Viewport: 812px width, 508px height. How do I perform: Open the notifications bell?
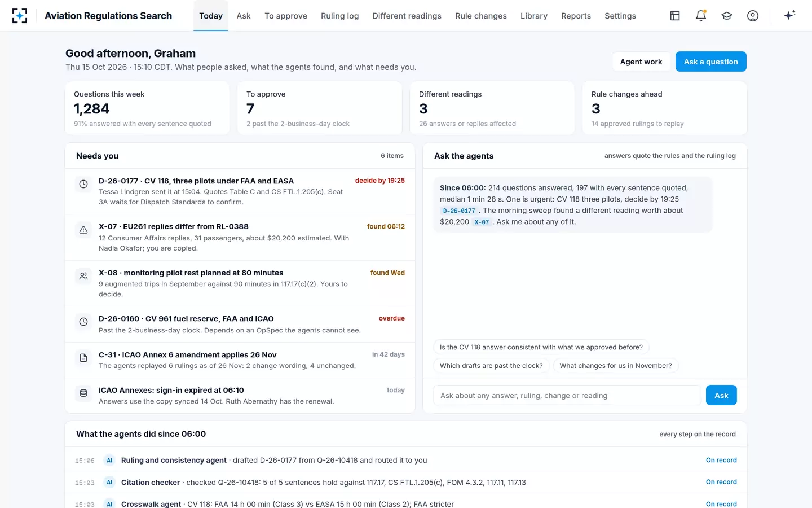pos(701,16)
